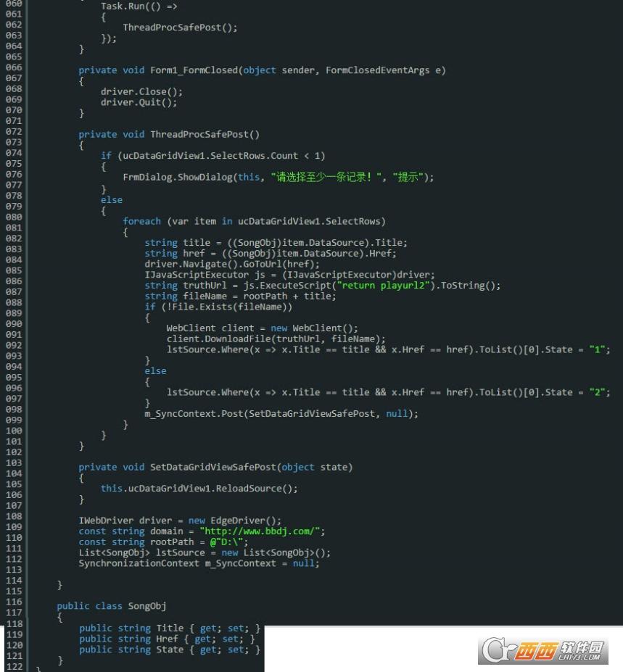This screenshot has width=623, height=672.
Task: Click the foreach keyword
Action: [141, 221]
